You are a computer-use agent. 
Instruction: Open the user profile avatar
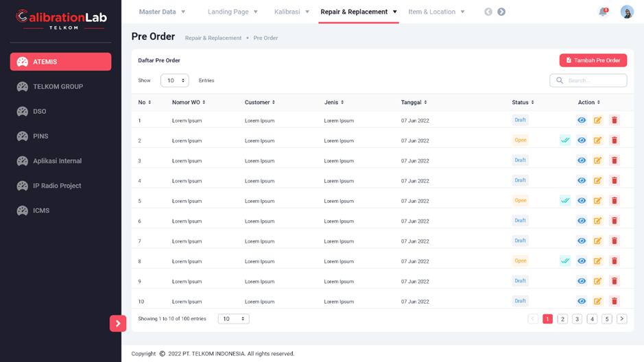tap(627, 12)
